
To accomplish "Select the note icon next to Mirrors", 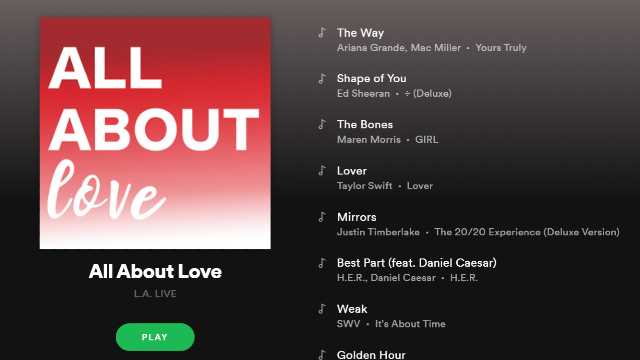I will click(x=322, y=217).
